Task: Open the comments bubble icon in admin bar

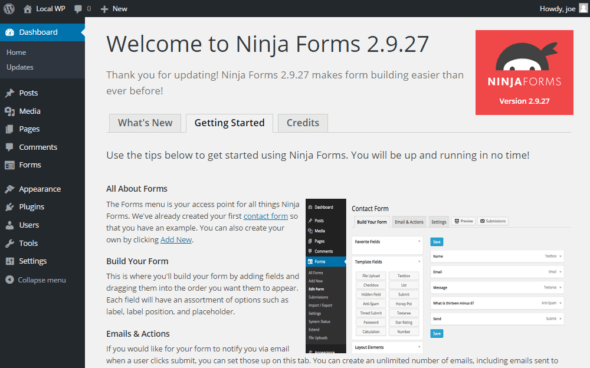Action: click(x=78, y=9)
